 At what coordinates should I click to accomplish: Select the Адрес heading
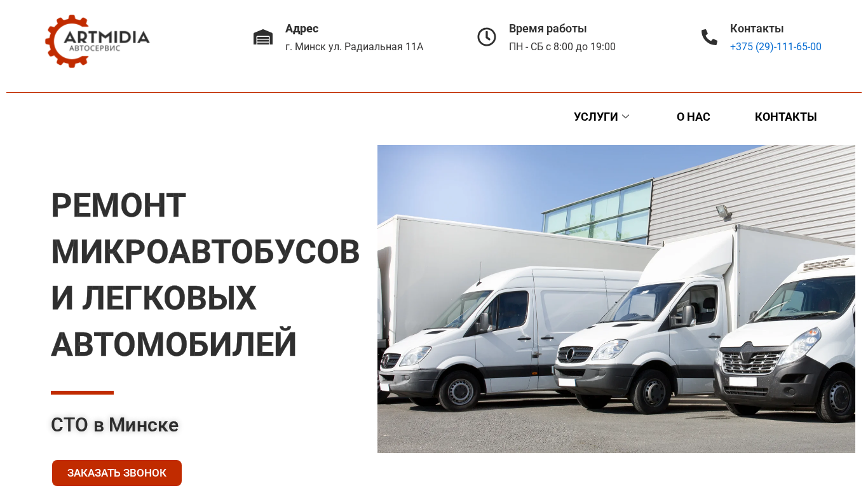point(302,29)
